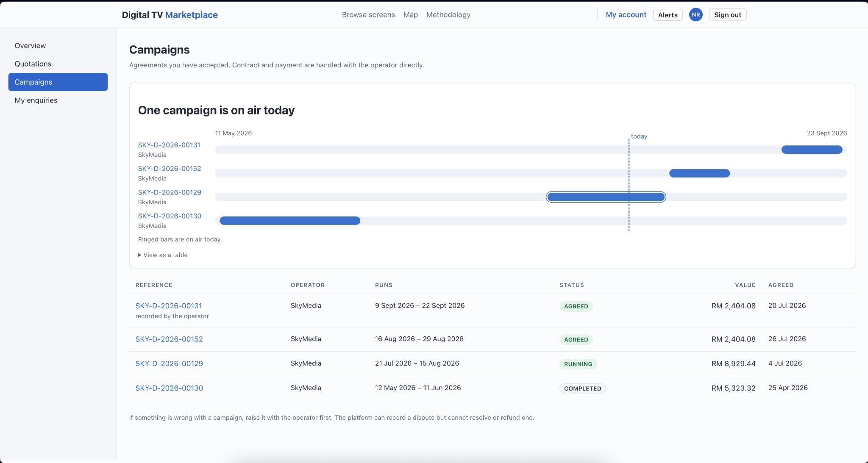Screen dimensions: 868x463
Task: Click Browse screens in top navigation
Action: [368, 15]
